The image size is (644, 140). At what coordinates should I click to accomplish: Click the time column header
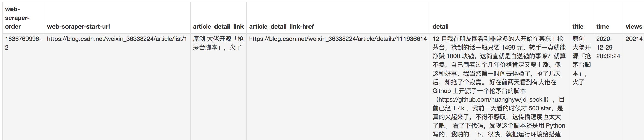603,27
